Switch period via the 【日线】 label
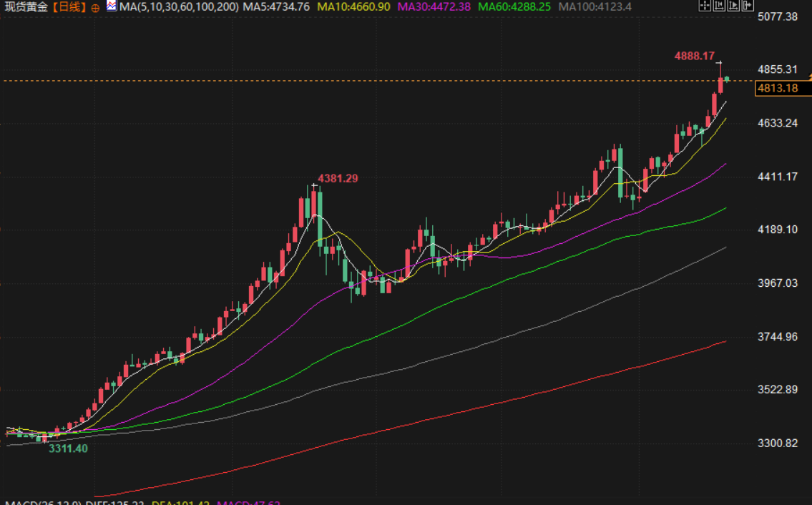This screenshot has width=812, height=505. click(x=69, y=6)
